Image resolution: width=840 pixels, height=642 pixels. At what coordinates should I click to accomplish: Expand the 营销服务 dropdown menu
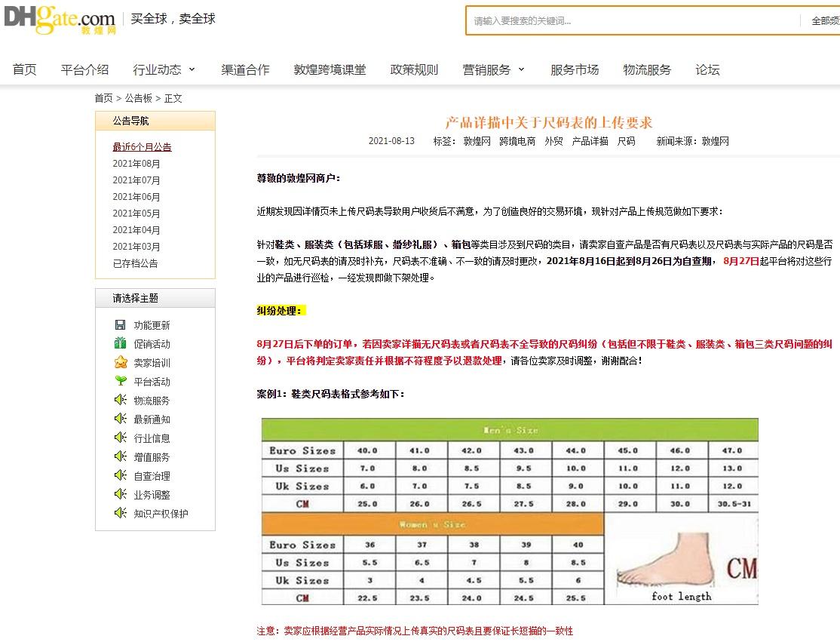coord(493,69)
